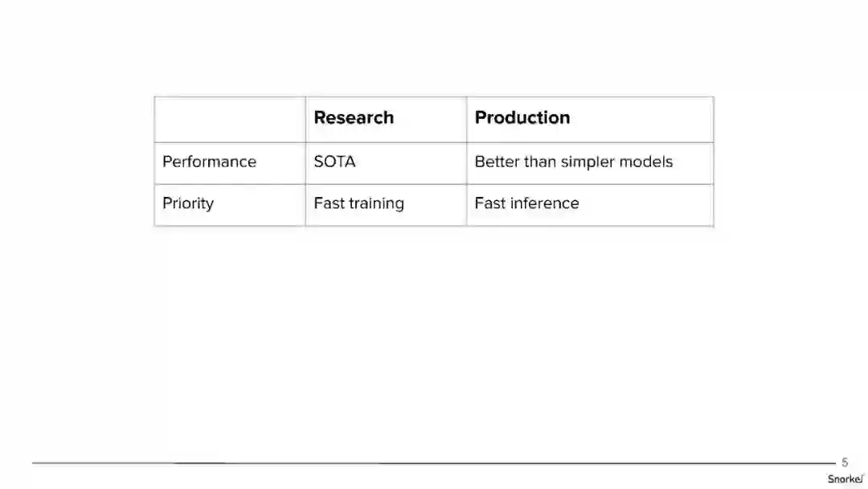Click the "R" of the Research heading
Image resolution: width=868 pixels, height=489 pixels.
320,117
